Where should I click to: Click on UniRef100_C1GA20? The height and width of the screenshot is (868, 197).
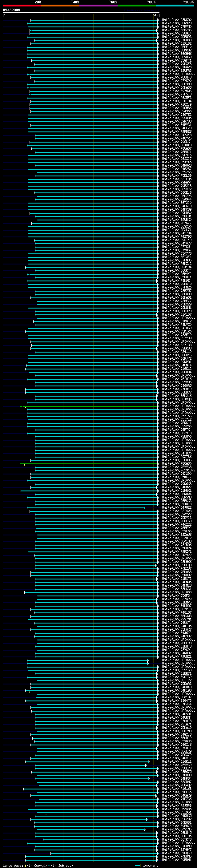coord(176,67)
